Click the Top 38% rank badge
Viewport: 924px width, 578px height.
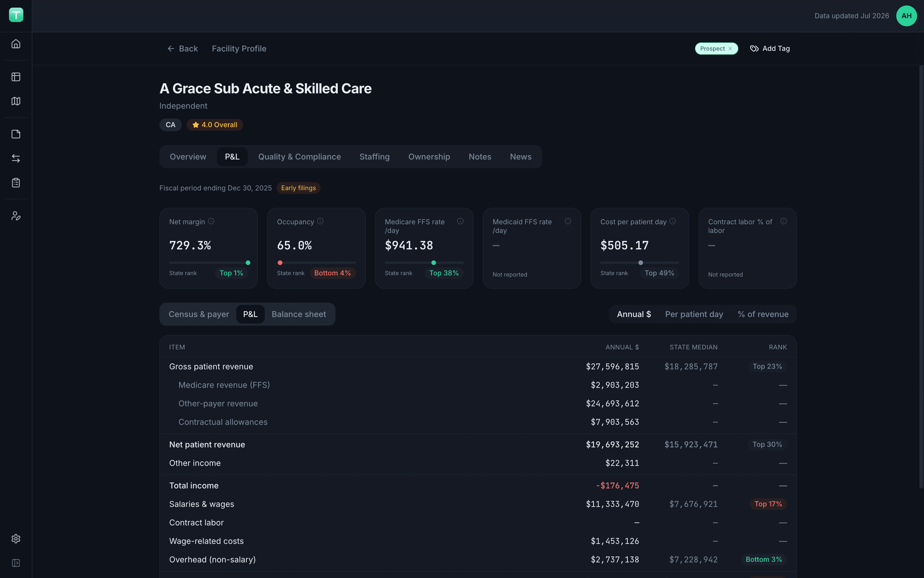tap(444, 273)
